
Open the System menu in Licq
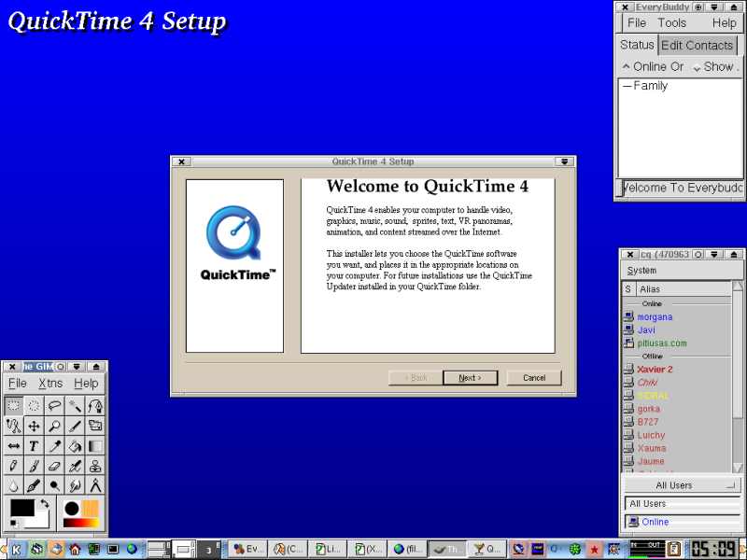click(x=641, y=271)
